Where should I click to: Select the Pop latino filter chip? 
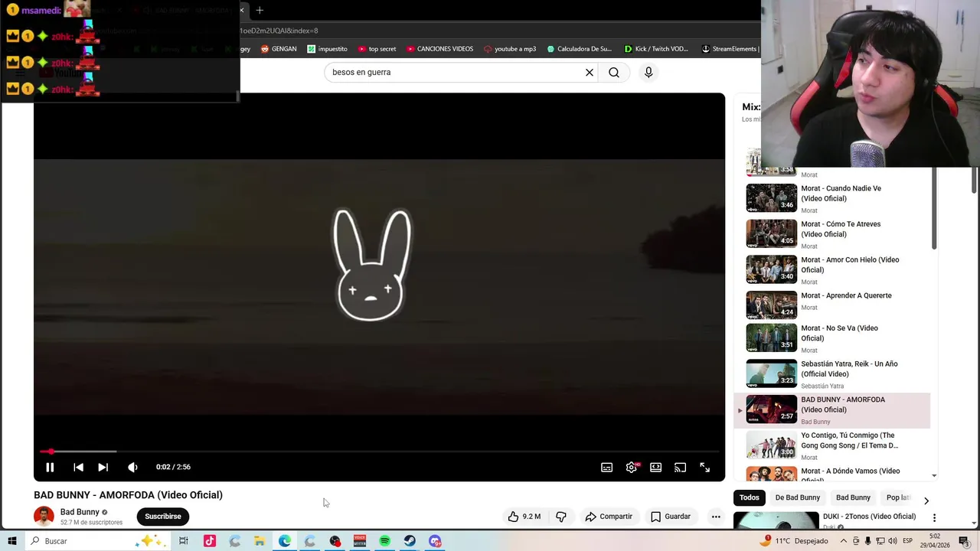[x=898, y=497]
